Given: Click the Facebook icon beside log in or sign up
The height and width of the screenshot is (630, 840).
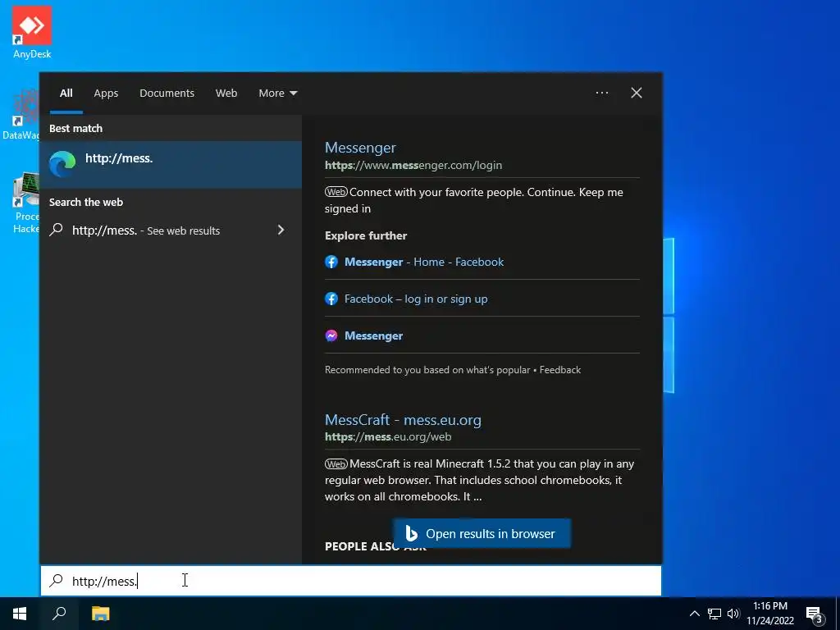Looking at the screenshot, I should [331, 299].
